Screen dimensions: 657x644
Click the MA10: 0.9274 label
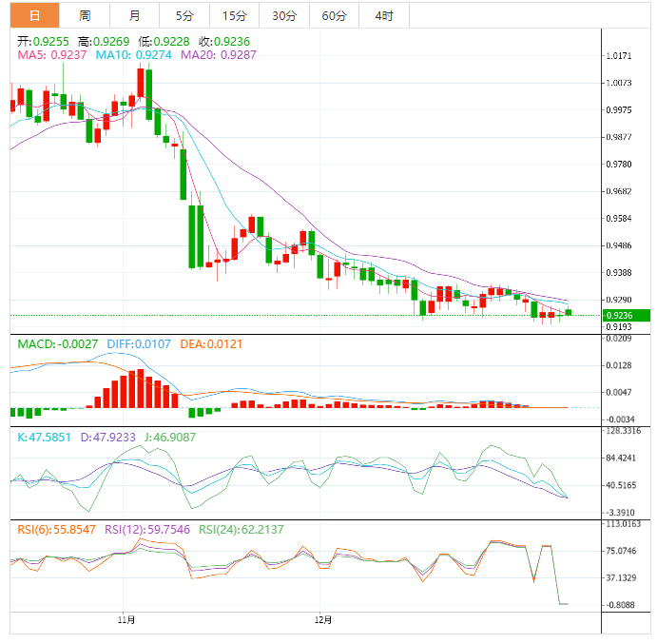pos(134,55)
